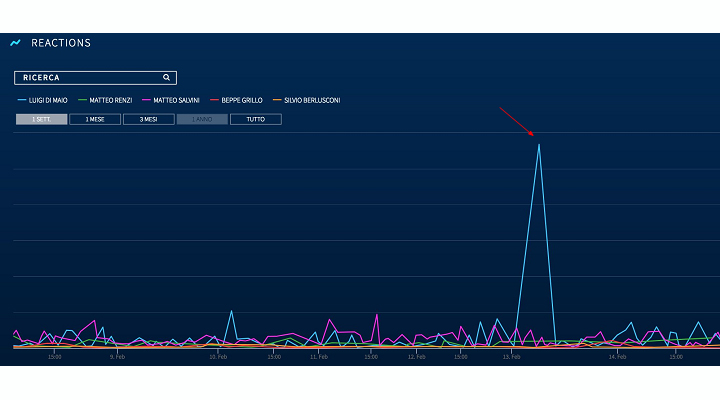Click the 11. Feb axis label
This screenshot has width=720, height=400.
click(319, 356)
